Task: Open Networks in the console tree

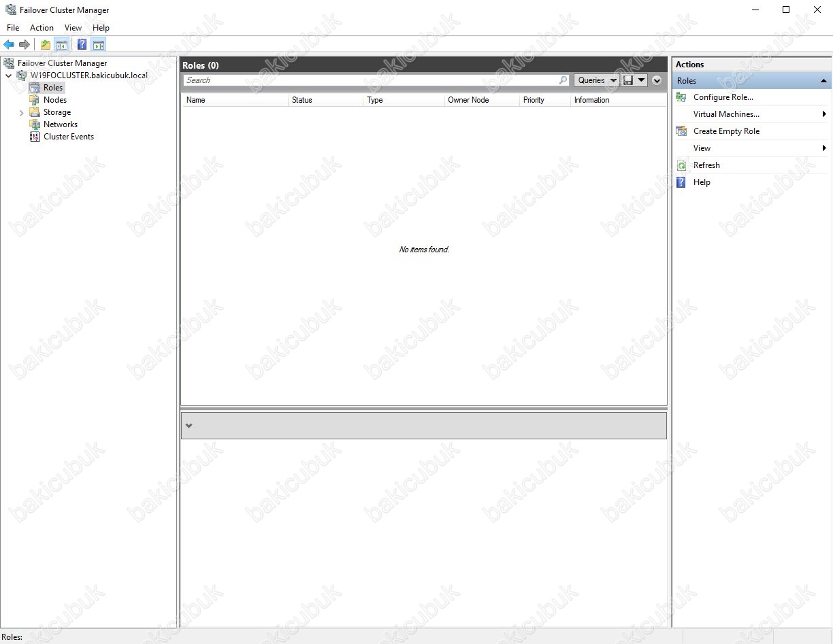Action: [61, 124]
